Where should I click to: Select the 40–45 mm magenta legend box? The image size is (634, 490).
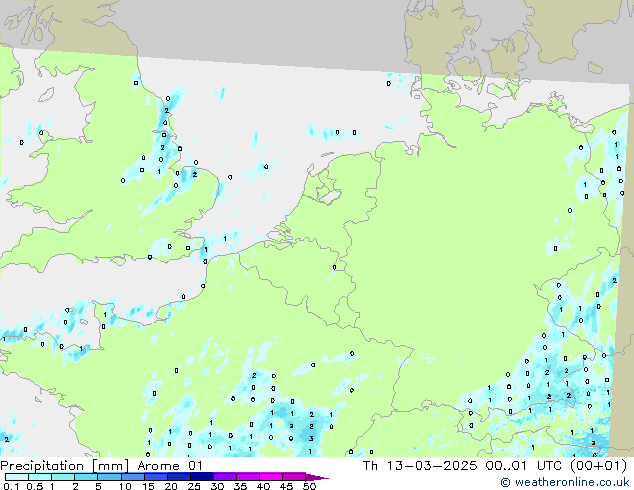pyautogui.click(x=271, y=477)
